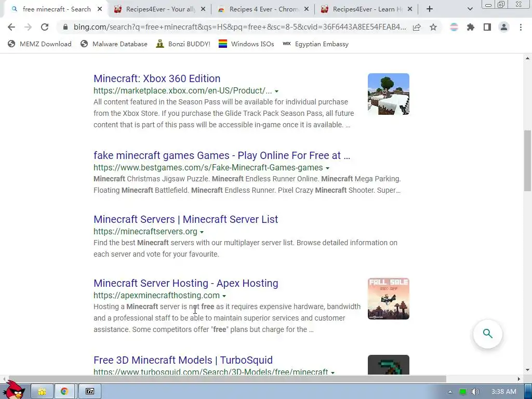Show hidden system tray icons
This screenshot has width=532, height=399.
tap(450, 392)
